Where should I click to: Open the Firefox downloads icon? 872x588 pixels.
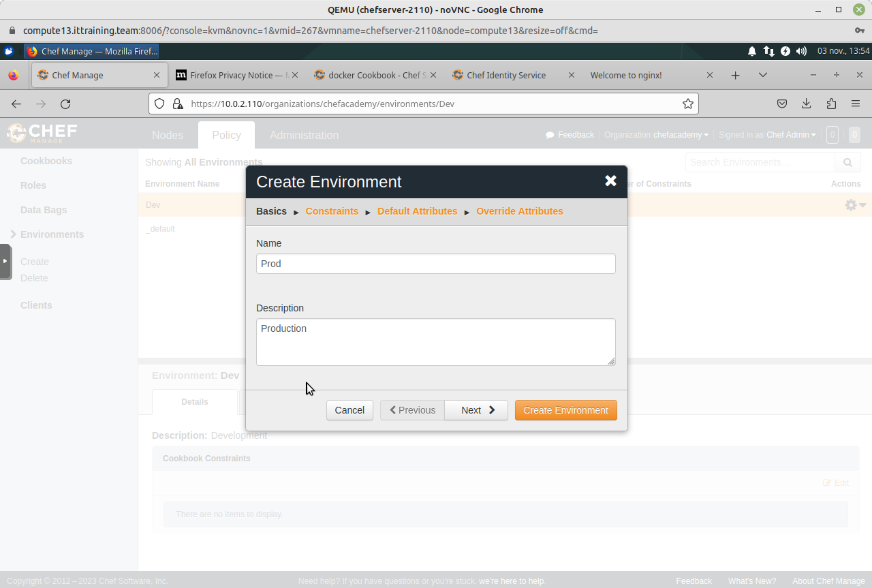point(807,104)
